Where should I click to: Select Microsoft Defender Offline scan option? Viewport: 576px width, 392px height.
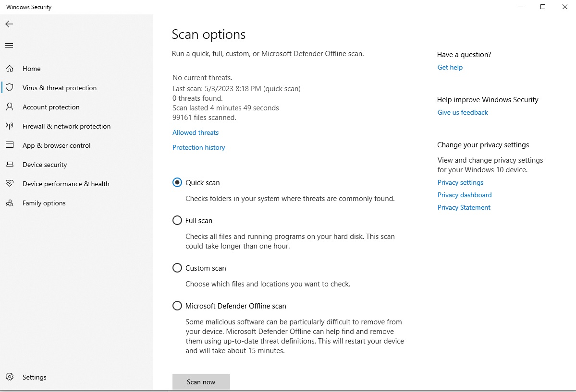(x=177, y=306)
